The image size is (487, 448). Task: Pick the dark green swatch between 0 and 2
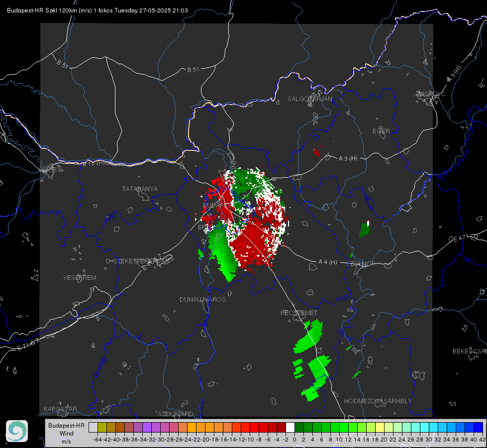[x=299, y=428]
